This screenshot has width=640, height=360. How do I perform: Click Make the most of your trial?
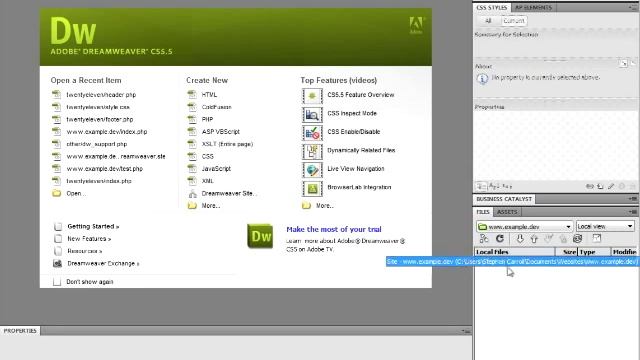[334, 229]
